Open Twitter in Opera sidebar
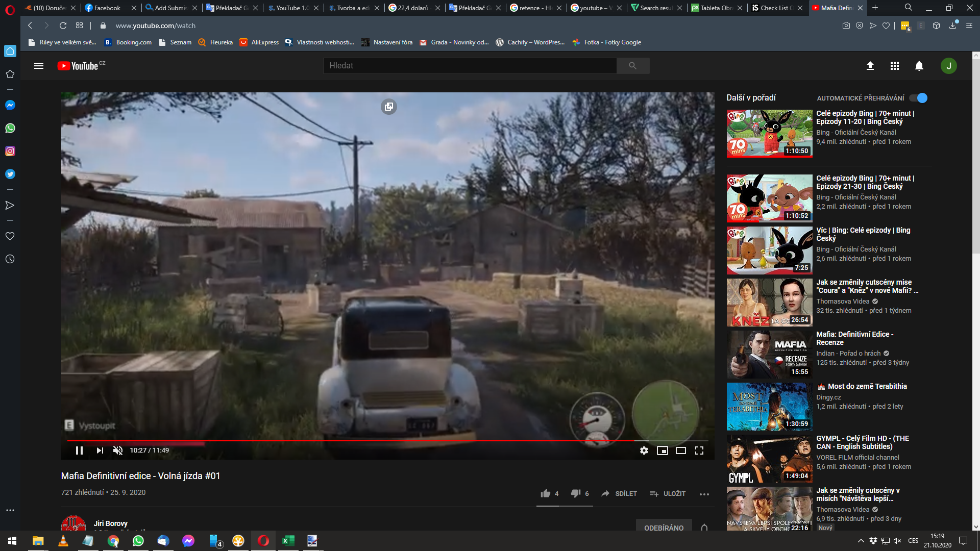The width and height of the screenshot is (980, 551). click(10, 174)
